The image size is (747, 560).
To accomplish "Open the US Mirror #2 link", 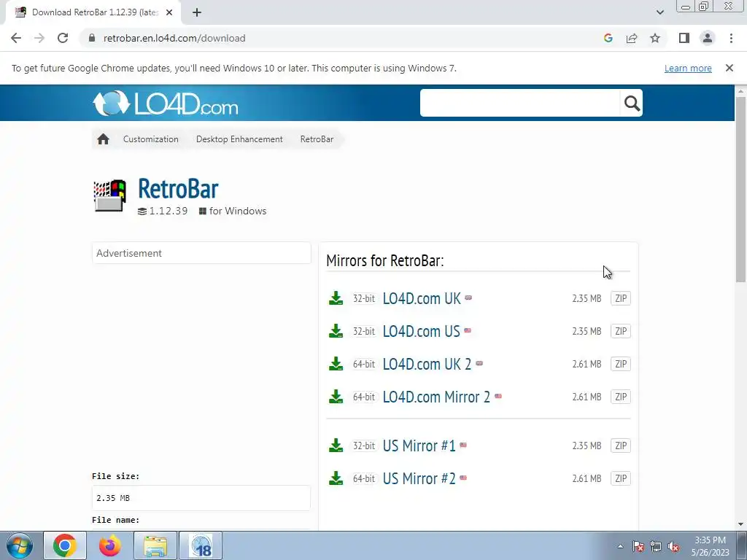I will click(x=419, y=479).
